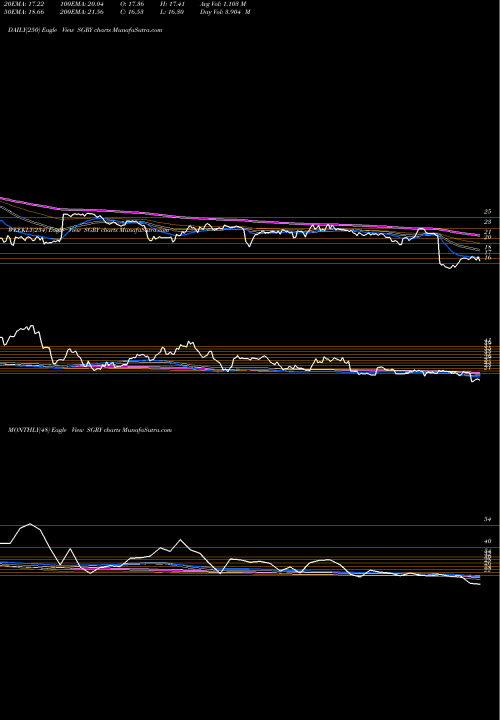Image resolution: width=500 pixels, height=720 pixels.
Task: Click the WEEKLY Eagle View chart title
Action: [88, 231]
